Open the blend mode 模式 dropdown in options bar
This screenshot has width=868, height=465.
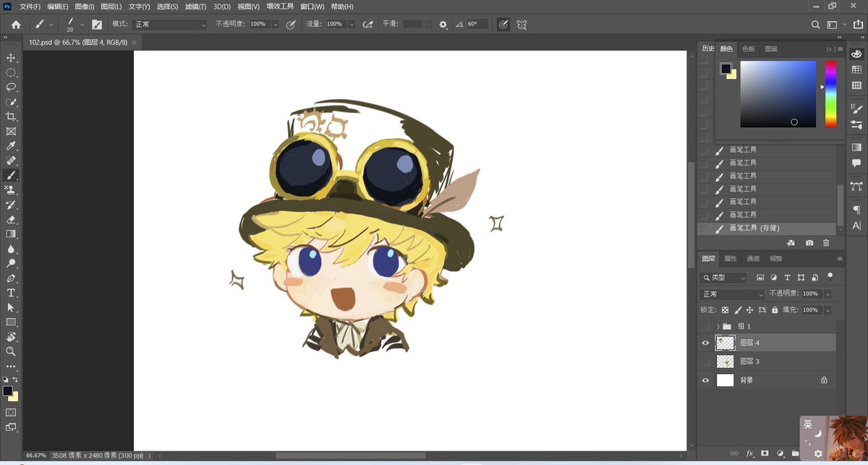170,24
